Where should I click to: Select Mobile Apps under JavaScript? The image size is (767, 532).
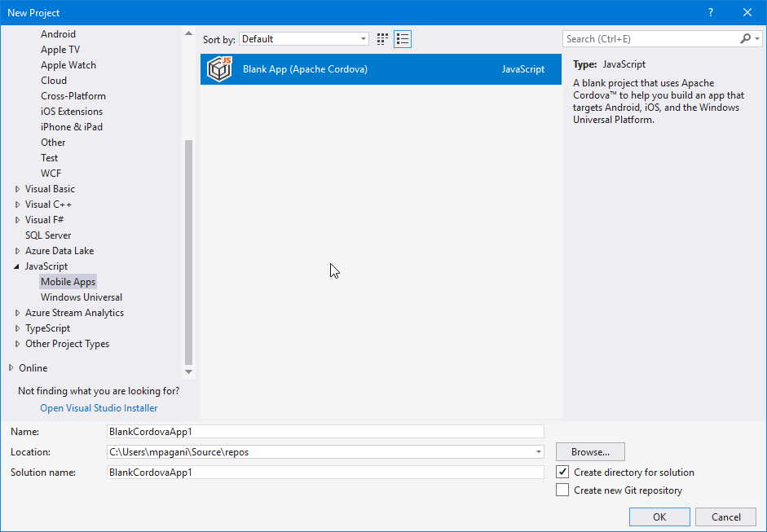tap(68, 282)
